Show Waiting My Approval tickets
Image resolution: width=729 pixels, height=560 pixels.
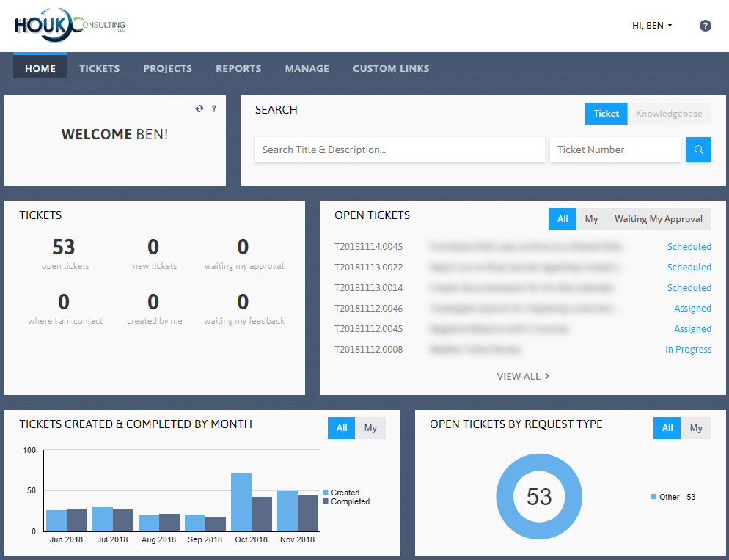tap(659, 219)
